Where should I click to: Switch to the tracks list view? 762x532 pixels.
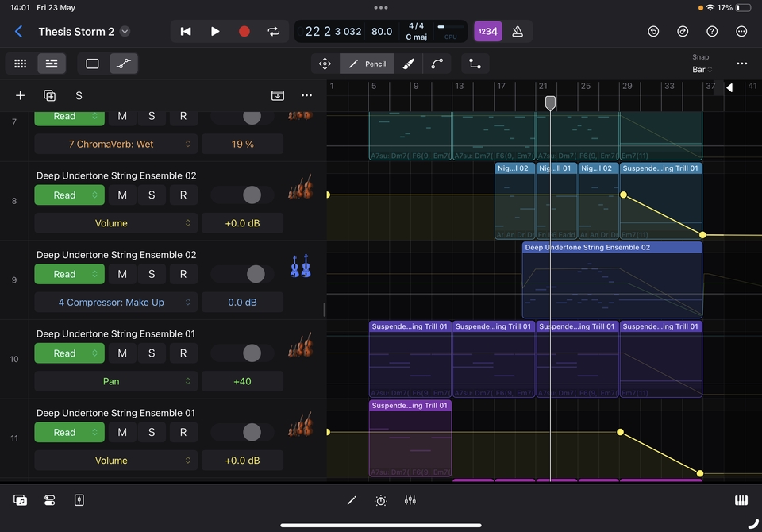52,64
